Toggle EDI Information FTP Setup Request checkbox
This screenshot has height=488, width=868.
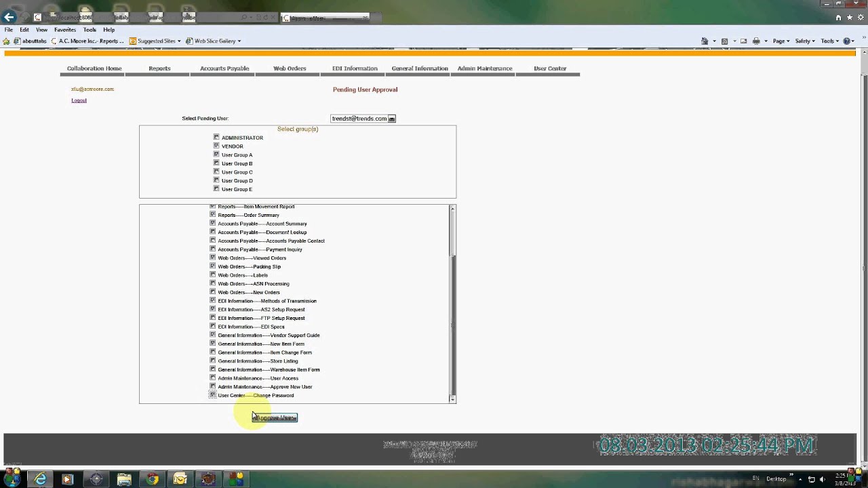(212, 317)
